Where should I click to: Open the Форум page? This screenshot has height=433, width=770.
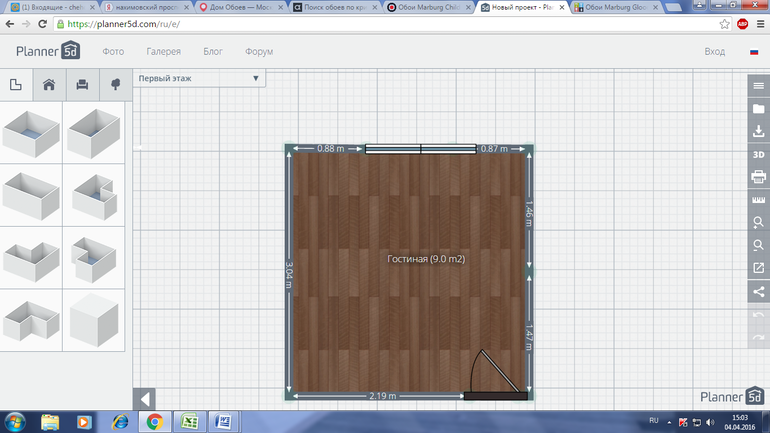tap(259, 51)
